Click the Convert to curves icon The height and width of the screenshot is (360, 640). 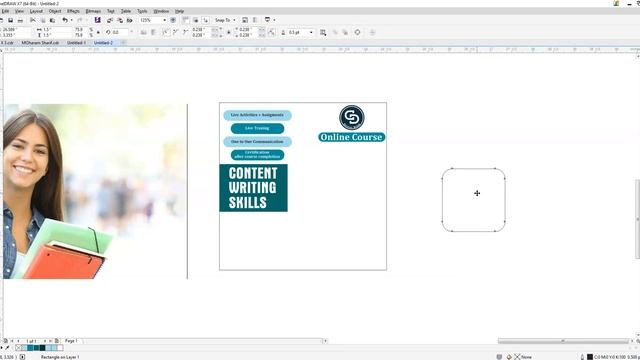(357, 32)
